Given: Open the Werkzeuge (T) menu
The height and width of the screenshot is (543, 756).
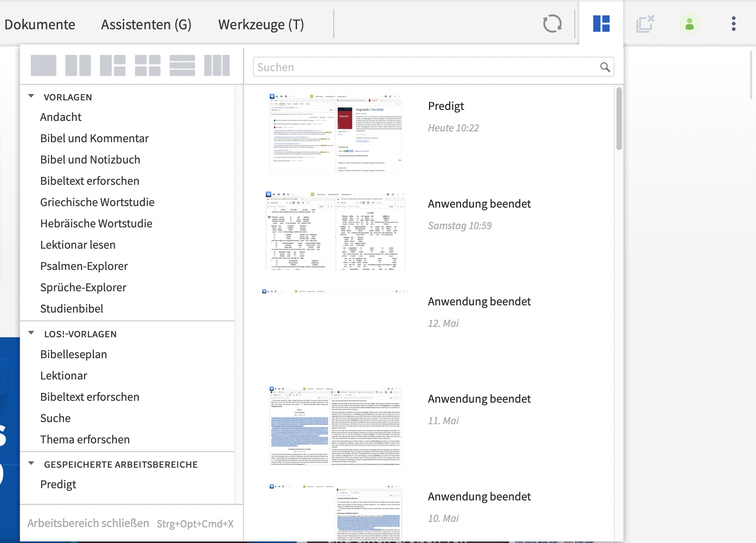Looking at the screenshot, I should [x=261, y=24].
